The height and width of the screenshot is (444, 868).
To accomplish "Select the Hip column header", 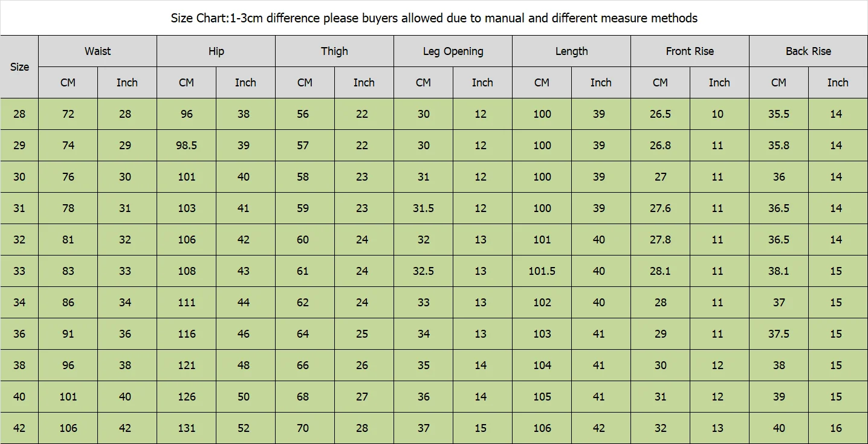I will (x=216, y=51).
